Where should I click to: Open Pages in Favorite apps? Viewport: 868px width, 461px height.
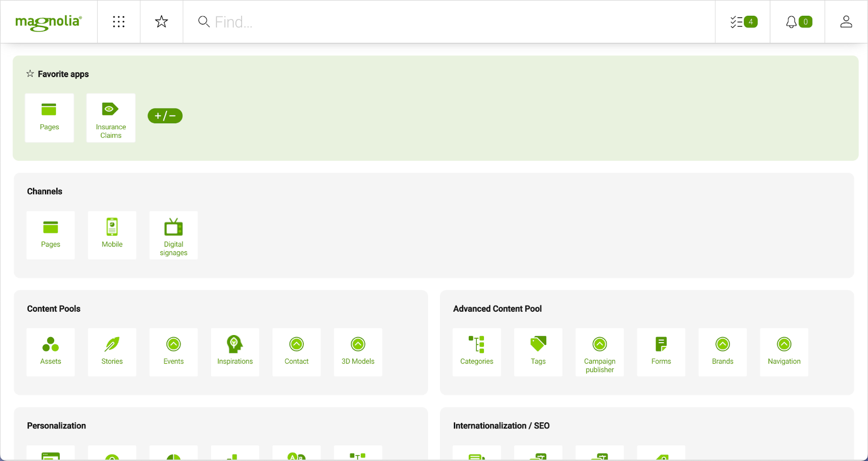pos(49,118)
